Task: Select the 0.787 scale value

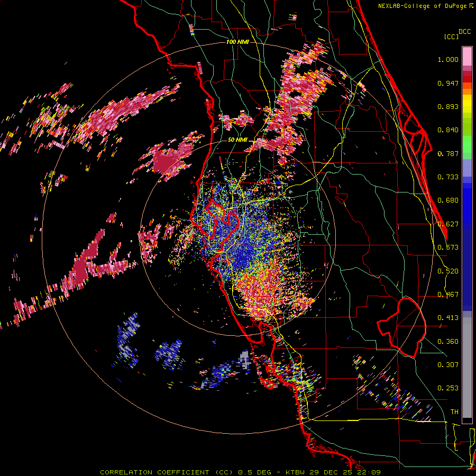Action: coord(448,153)
